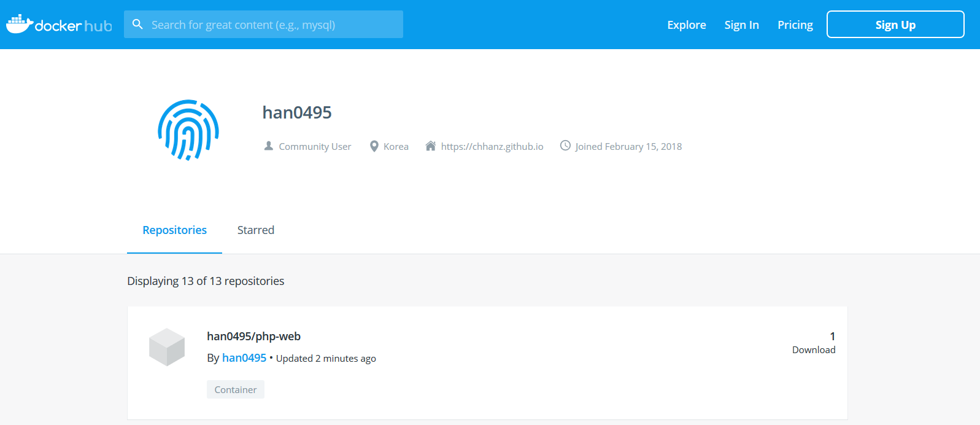Click the home icon beside the website URL
Screen dimensions: 980x425
[x=431, y=146]
